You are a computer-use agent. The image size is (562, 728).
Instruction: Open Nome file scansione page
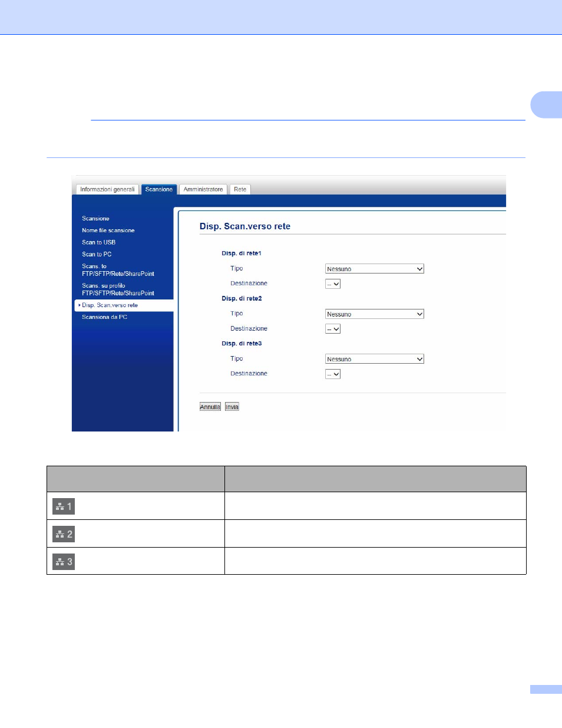(x=108, y=230)
